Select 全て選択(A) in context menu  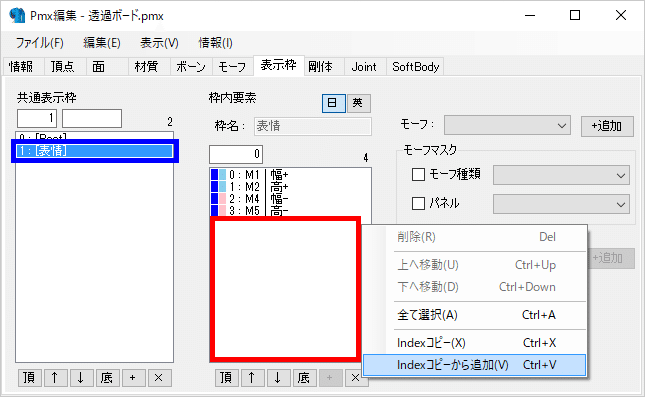click(x=474, y=315)
